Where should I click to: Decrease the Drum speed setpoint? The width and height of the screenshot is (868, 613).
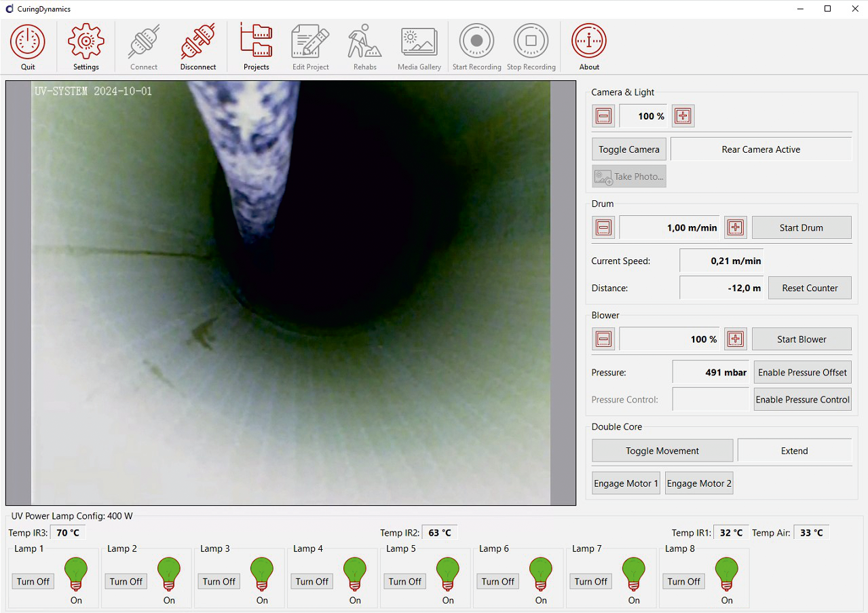coord(603,227)
